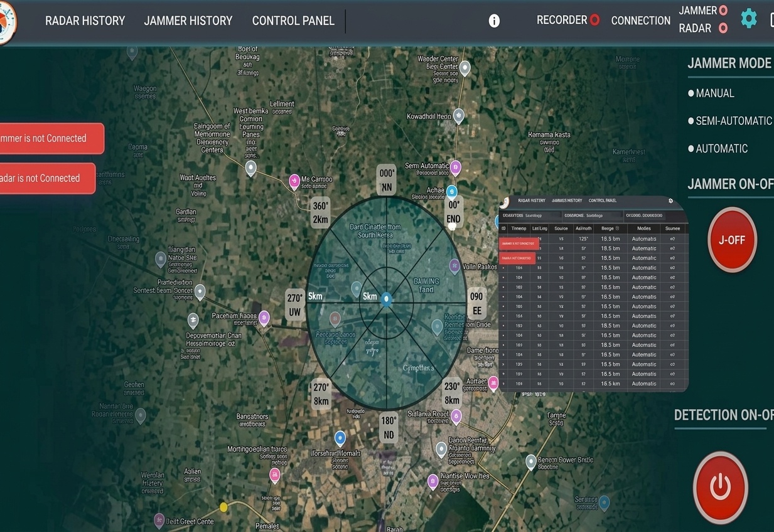The image size is (774, 532).
Task: Click the blue radar center marker
Action: pos(386,300)
